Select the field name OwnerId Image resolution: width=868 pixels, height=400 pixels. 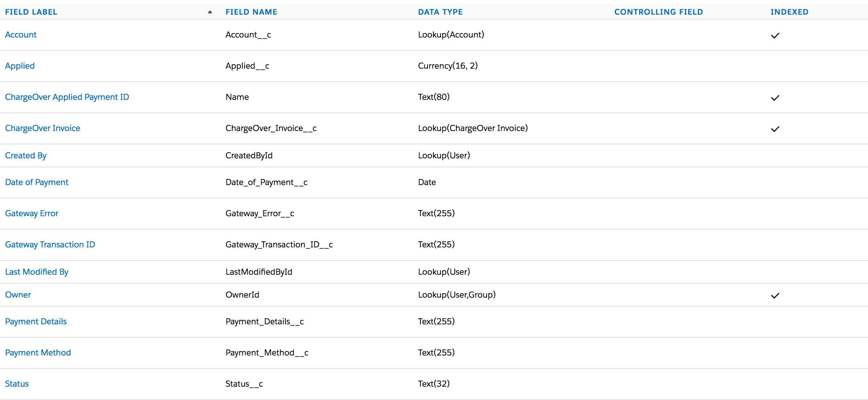[x=242, y=295]
